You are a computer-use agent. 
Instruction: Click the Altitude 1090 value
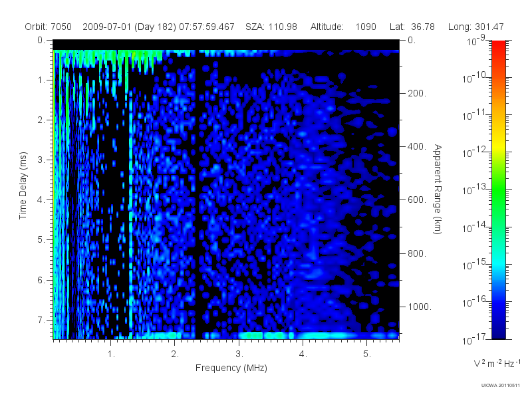click(366, 27)
